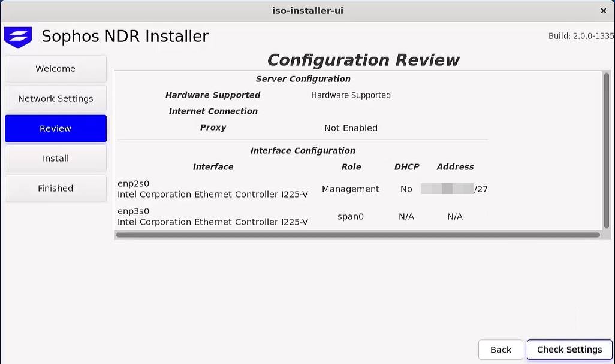This screenshot has width=615, height=364.
Task: Click the Sophos shield logo icon
Action: pos(17,37)
